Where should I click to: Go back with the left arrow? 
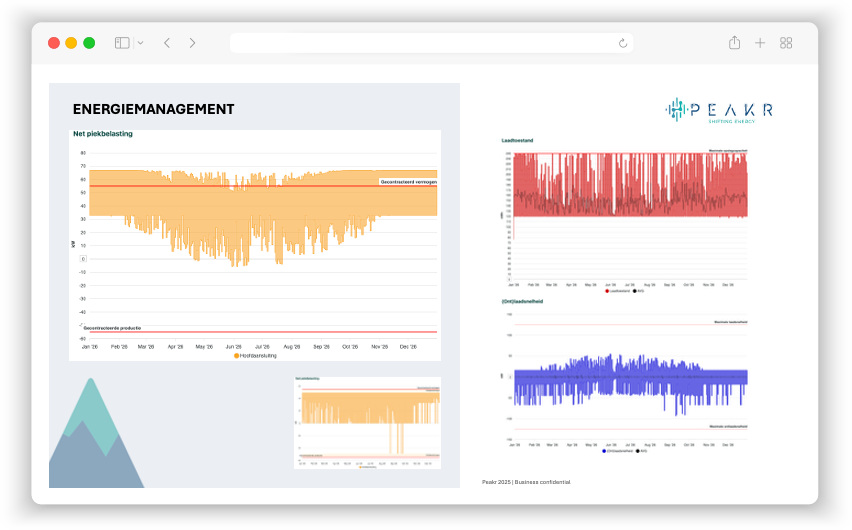pyautogui.click(x=167, y=43)
